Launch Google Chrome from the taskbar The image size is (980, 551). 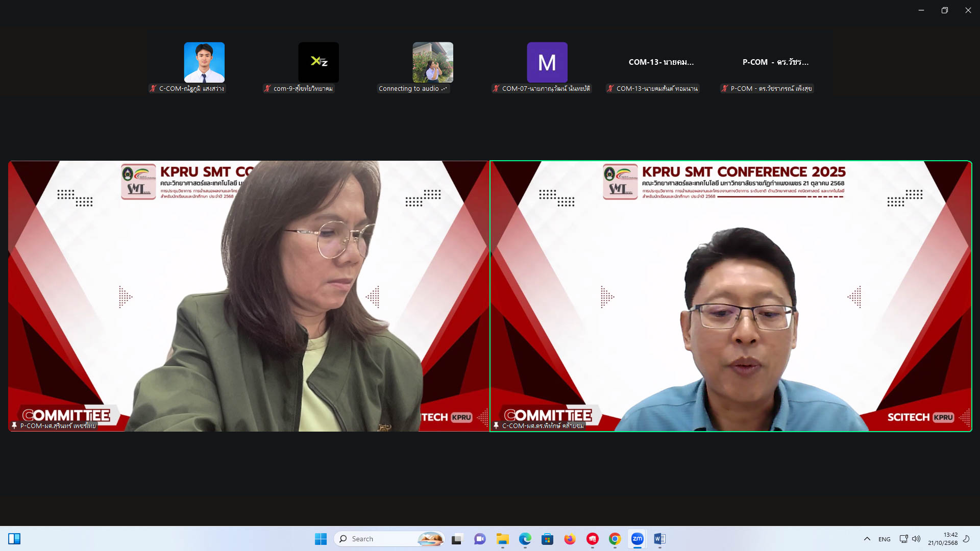click(615, 539)
